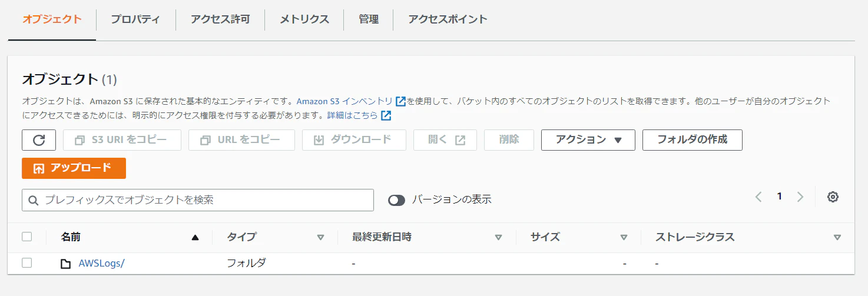Click the search magnifier icon

(33, 200)
